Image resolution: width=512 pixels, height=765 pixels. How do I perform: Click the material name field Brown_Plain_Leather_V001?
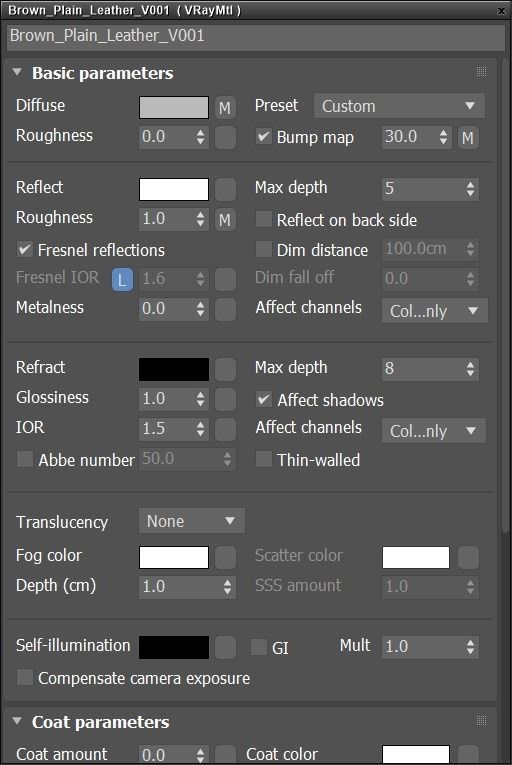pos(256,37)
